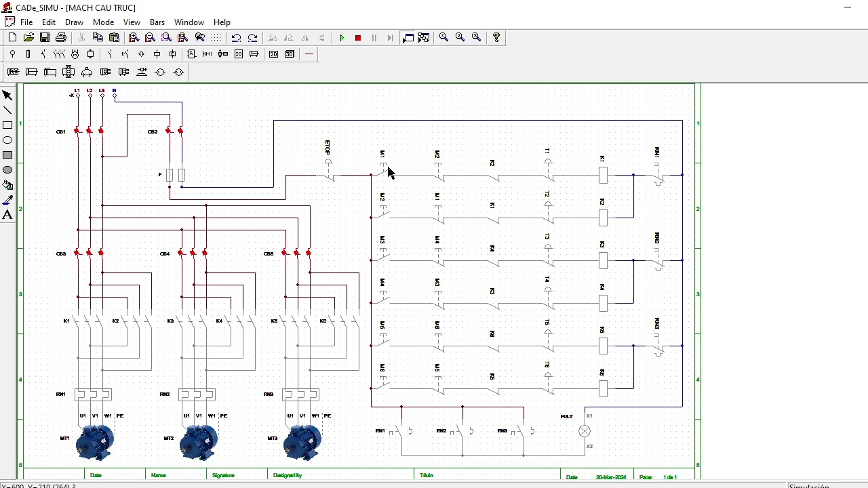Switch to the 3D component view button

(290, 54)
